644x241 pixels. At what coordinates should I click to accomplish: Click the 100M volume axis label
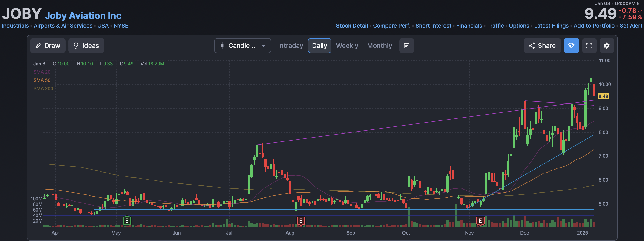36,199
